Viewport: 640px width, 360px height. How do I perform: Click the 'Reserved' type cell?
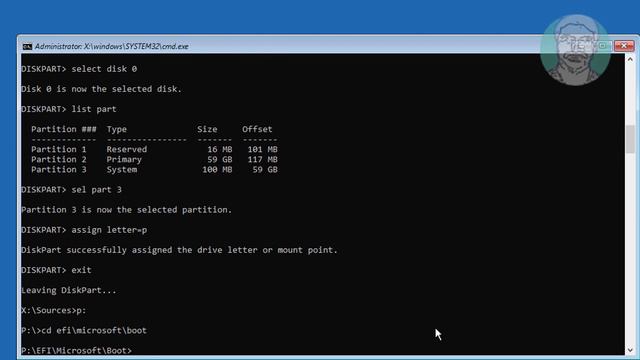click(127, 149)
